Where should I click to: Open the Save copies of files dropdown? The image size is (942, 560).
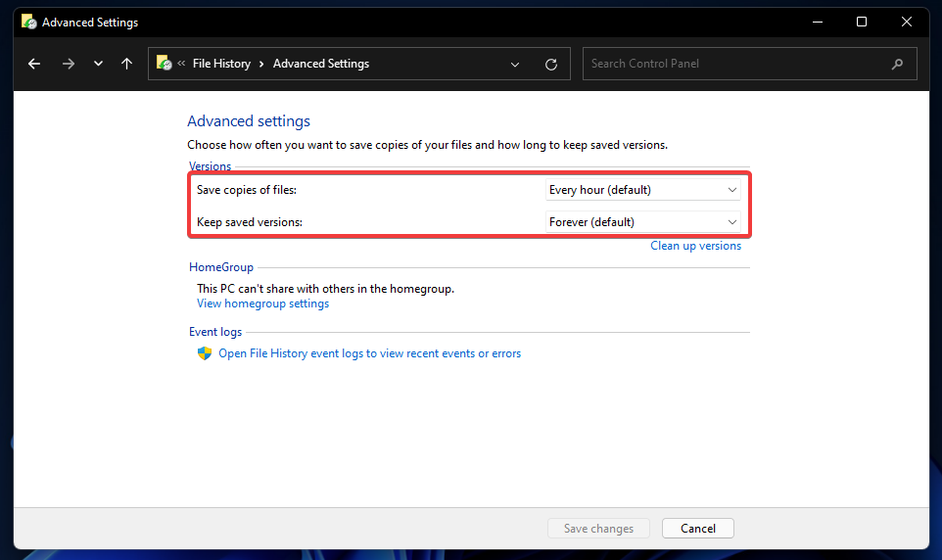[642, 190]
